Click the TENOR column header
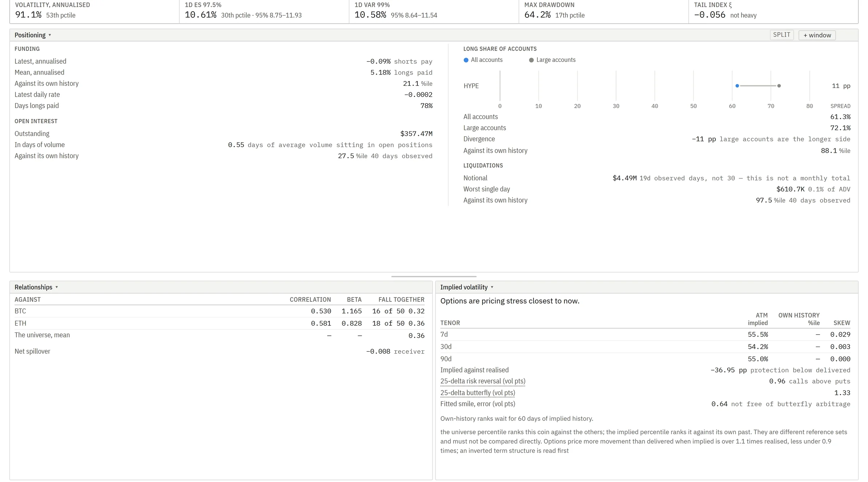The width and height of the screenshot is (868, 482). 450,323
